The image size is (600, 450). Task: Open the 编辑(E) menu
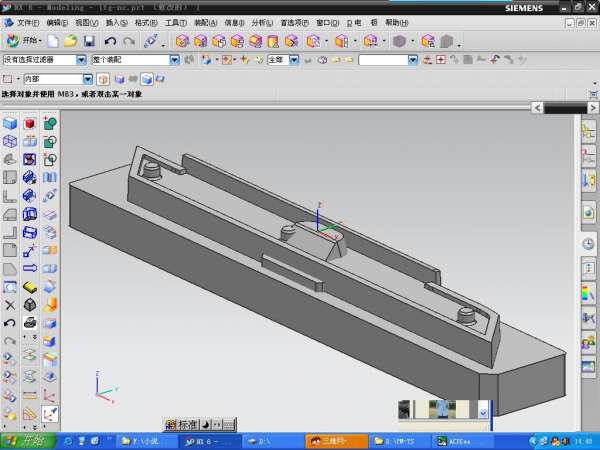coord(57,23)
